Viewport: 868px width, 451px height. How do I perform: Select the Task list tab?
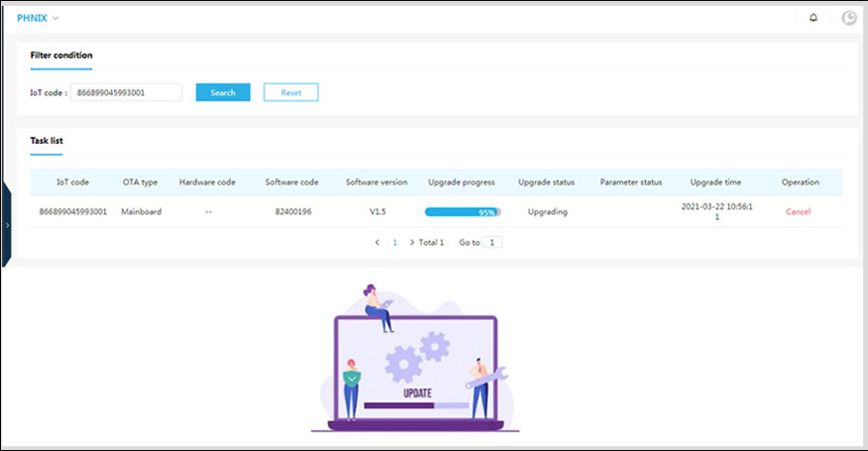coord(46,141)
